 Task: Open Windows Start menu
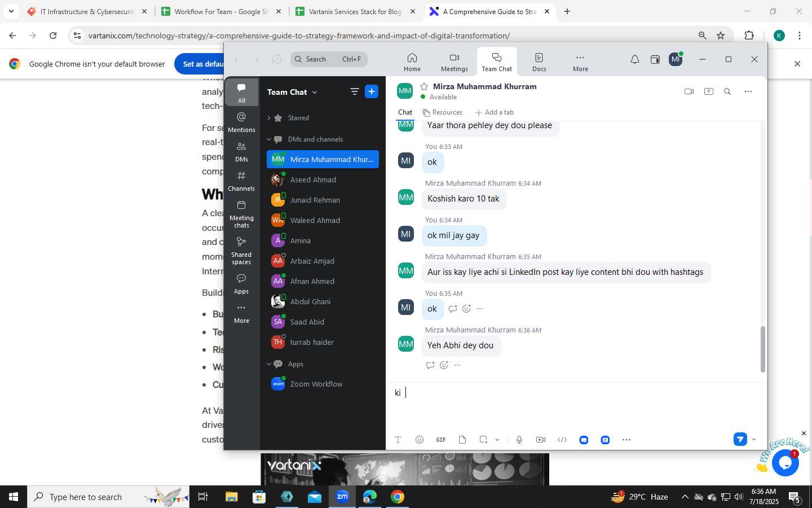tap(14, 497)
